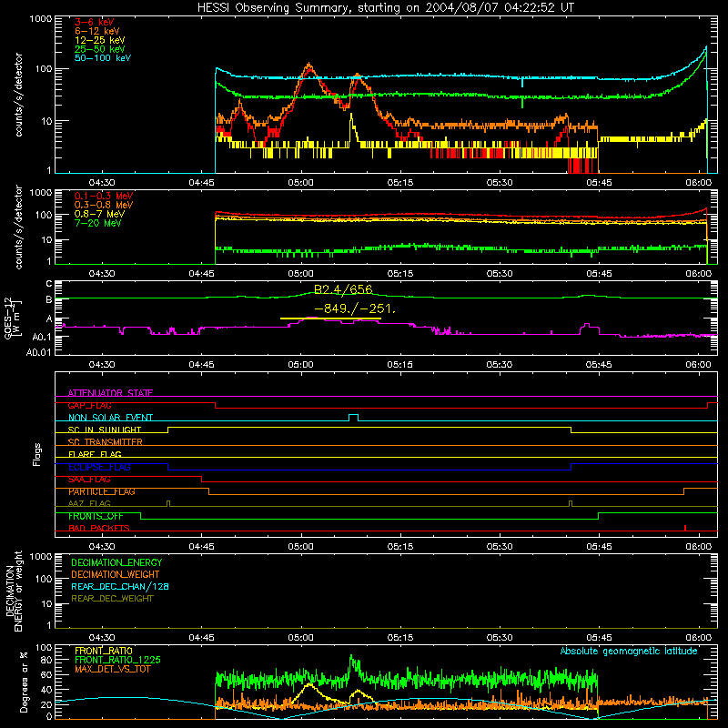Click the 0.3-0.8 MeV legend entry
The width and height of the screenshot is (728, 728).
[x=104, y=205]
